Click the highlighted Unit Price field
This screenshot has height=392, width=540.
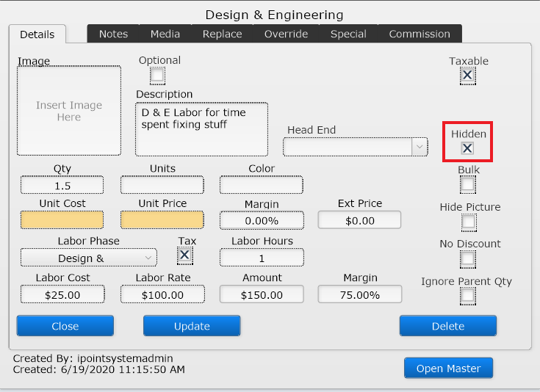point(162,220)
